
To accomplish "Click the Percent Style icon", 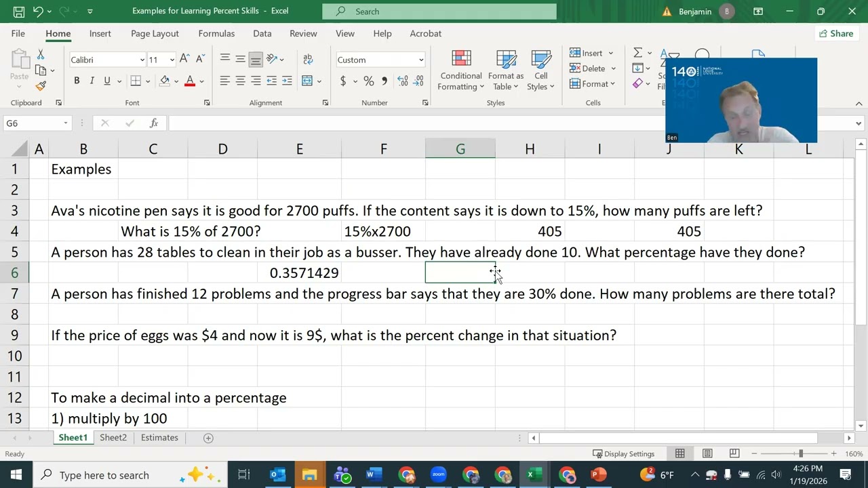I will click(368, 81).
